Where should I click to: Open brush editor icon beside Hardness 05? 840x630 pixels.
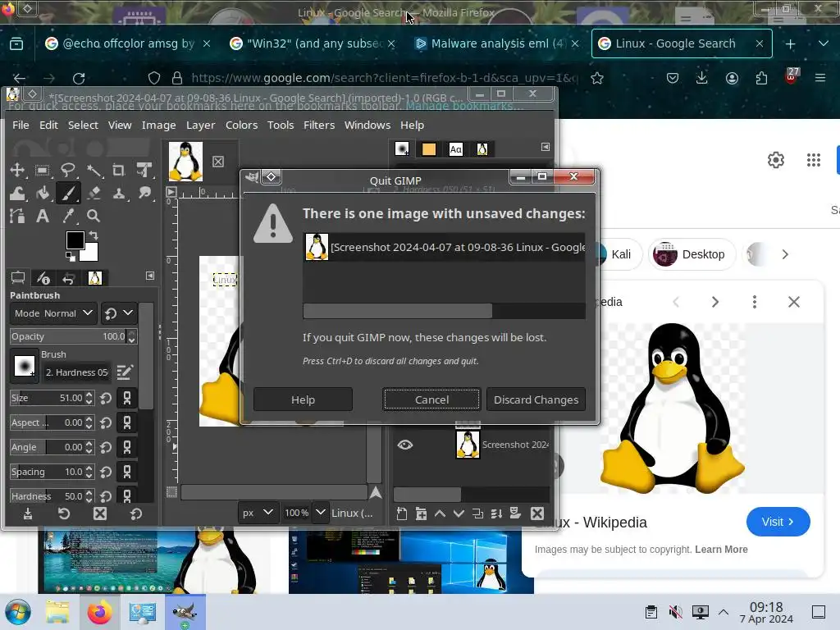click(x=125, y=372)
